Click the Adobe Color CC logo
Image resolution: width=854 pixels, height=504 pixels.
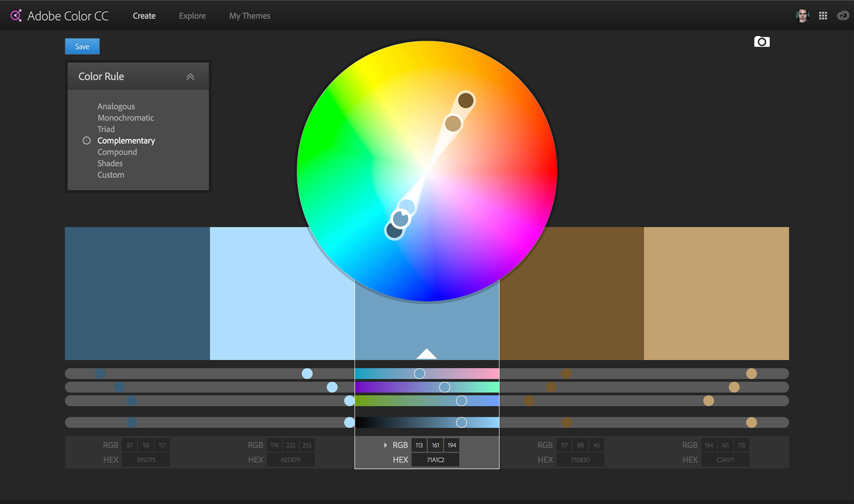point(59,15)
